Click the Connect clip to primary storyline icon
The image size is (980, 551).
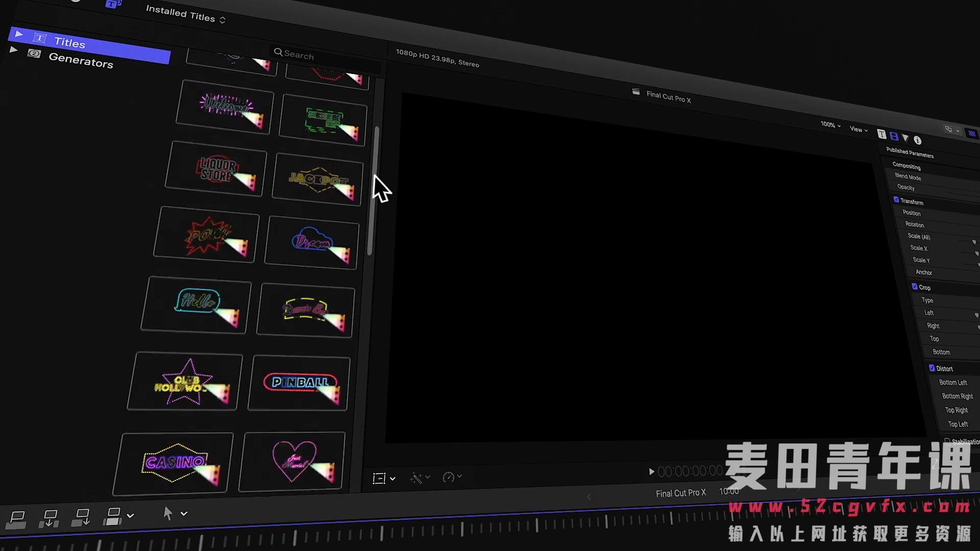[x=17, y=519]
